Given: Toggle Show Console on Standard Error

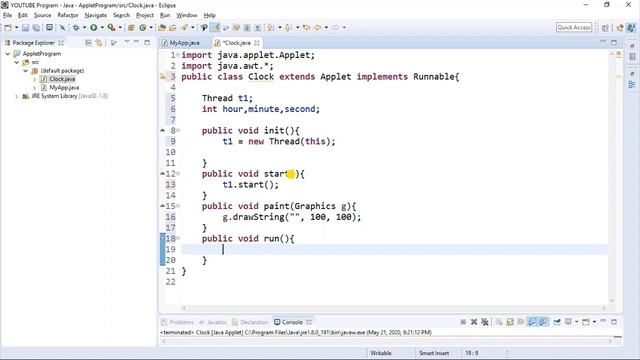Looking at the screenshot, I should [x=543, y=322].
